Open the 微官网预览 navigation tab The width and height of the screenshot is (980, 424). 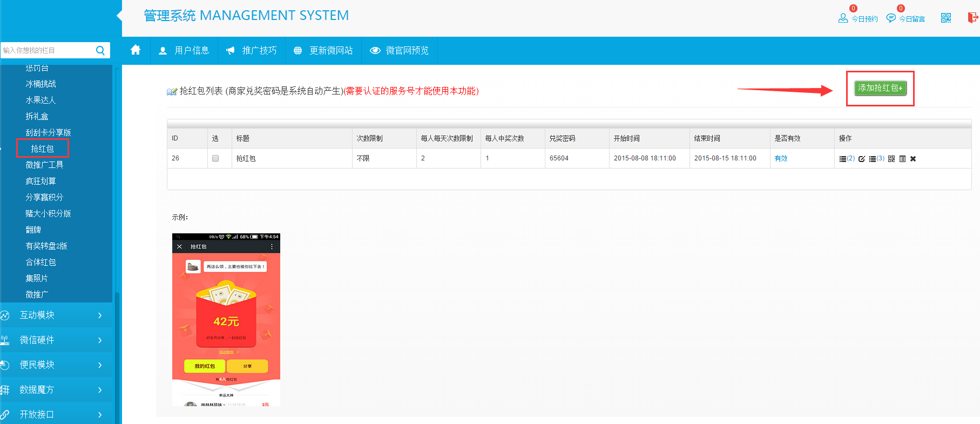click(399, 50)
